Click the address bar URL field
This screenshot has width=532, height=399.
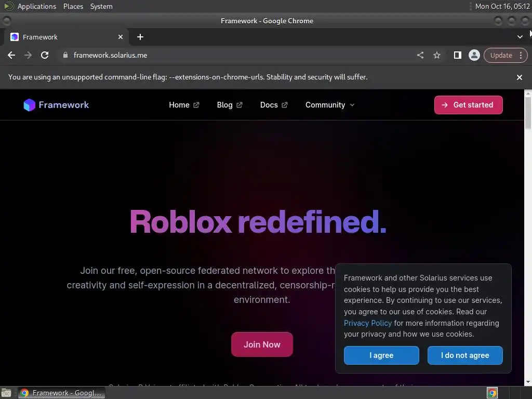pyautogui.click(x=237, y=55)
